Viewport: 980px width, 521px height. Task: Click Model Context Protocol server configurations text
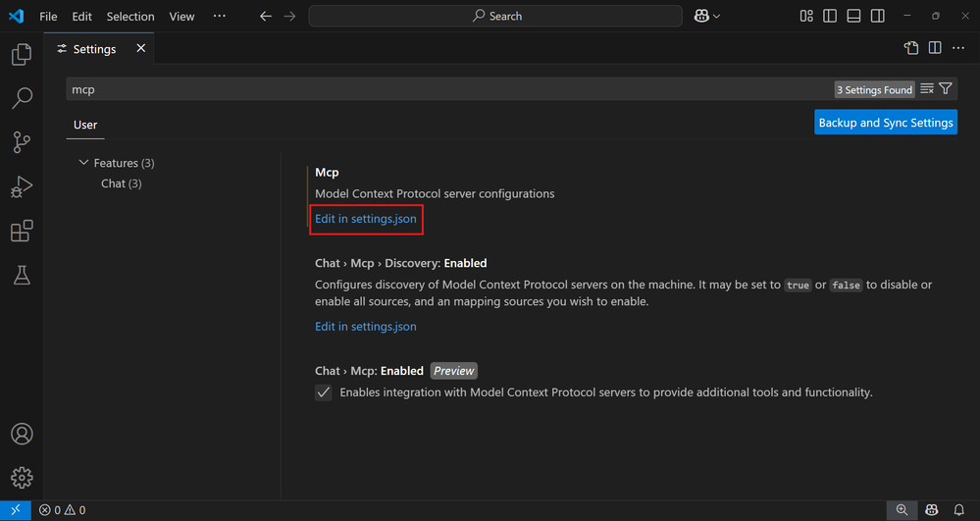(435, 194)
